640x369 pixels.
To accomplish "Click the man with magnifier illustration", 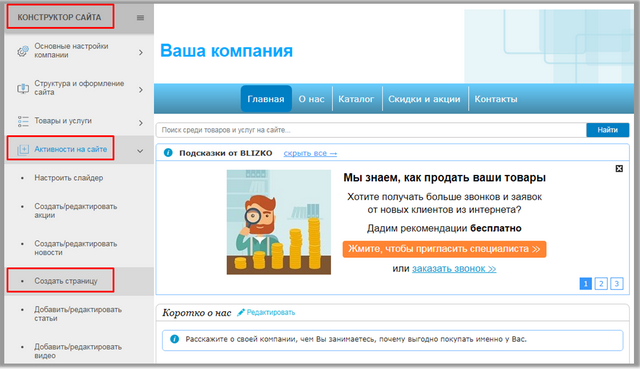I will [279, 222].
